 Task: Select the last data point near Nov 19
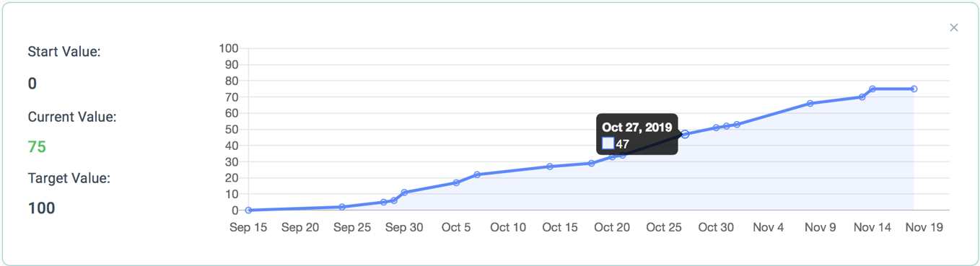pos(914,89)
